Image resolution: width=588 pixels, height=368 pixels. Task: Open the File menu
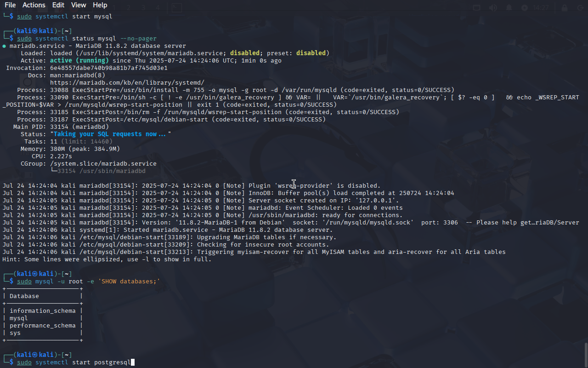[x=10, y=5]
